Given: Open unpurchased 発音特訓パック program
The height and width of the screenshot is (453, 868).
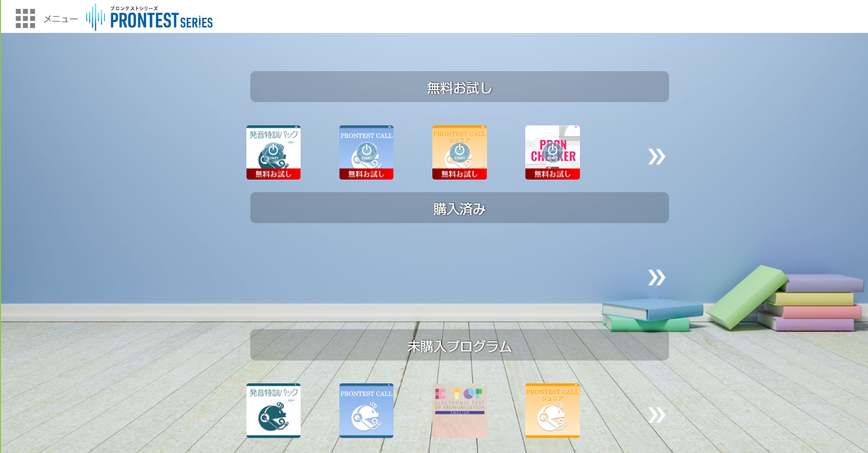Looking at the screenshot, I should tap(273, 411).
